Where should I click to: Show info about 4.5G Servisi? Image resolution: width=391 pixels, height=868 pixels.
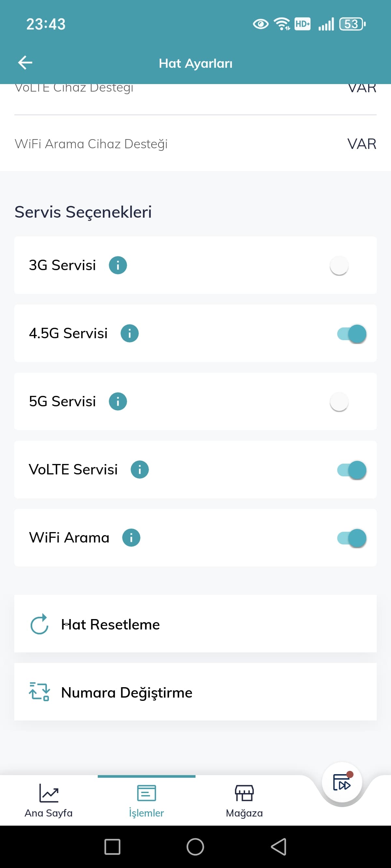(x=129, y=333)
